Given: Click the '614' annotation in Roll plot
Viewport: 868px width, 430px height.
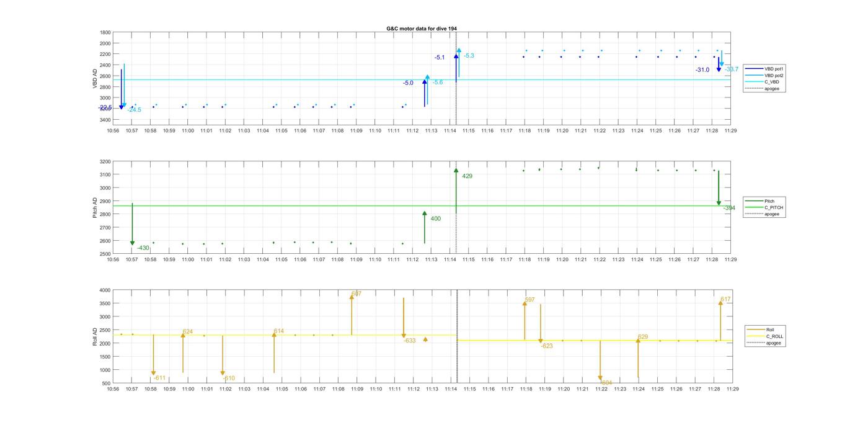Looking at the screenshot, I should point(279,331).
